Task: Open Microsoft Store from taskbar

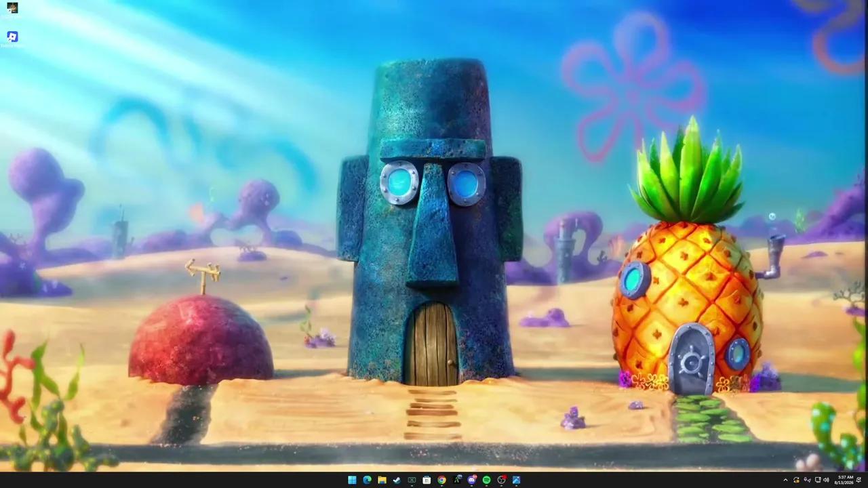Action: (427, 480)
